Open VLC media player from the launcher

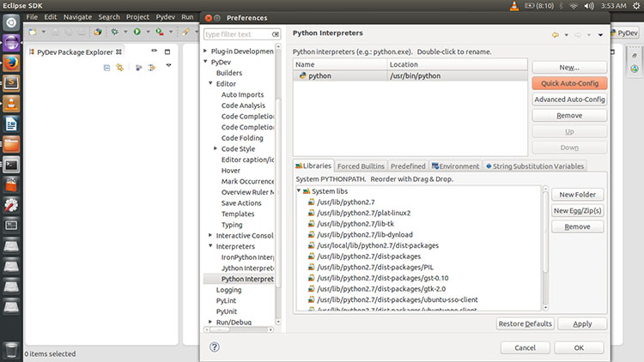point(11,104)
